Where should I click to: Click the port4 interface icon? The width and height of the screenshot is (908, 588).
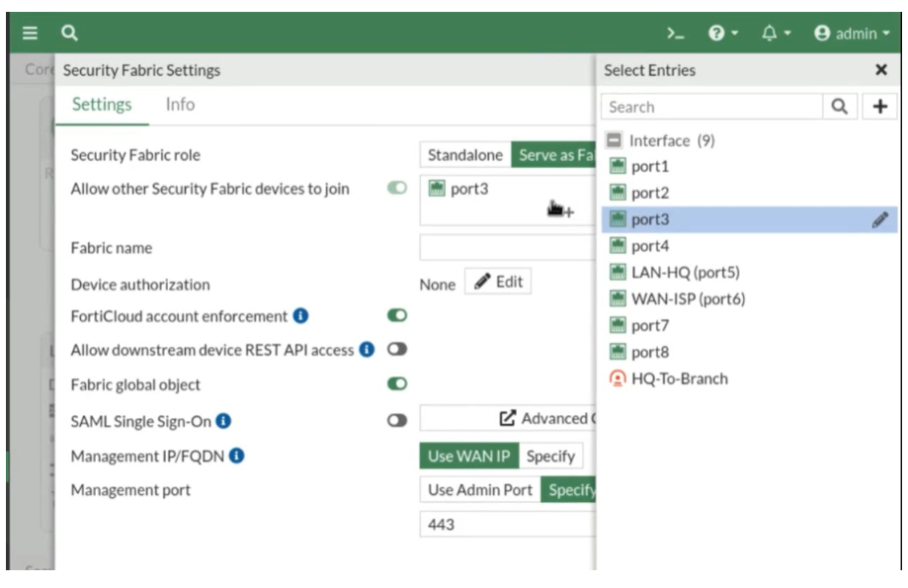[x=618, y=246]
